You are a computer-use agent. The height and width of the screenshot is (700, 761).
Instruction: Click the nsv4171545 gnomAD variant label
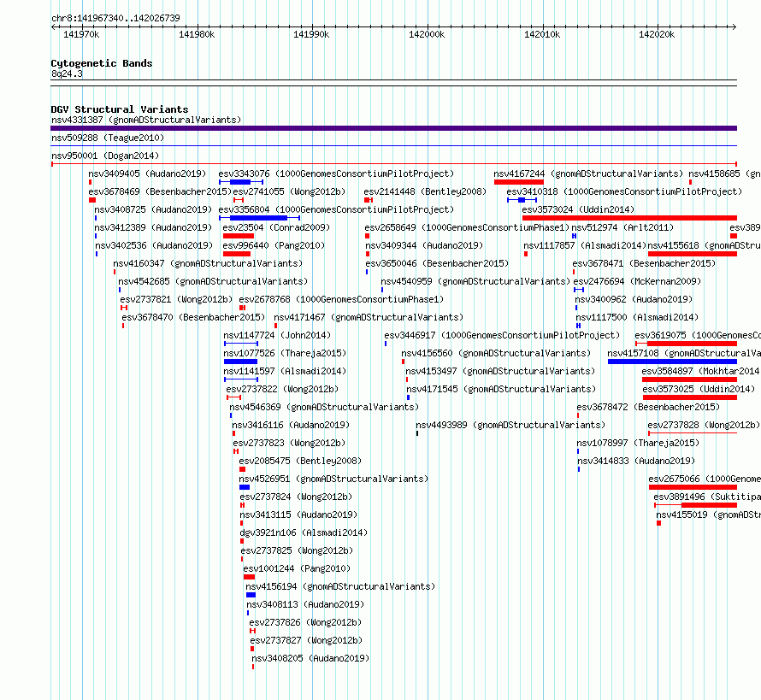[x=501, y=389]
